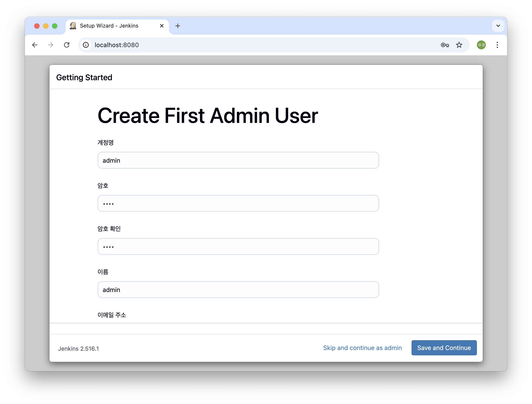Close the Setup Wizard tab
Screen dimensions: 532x404
point(162,26)
